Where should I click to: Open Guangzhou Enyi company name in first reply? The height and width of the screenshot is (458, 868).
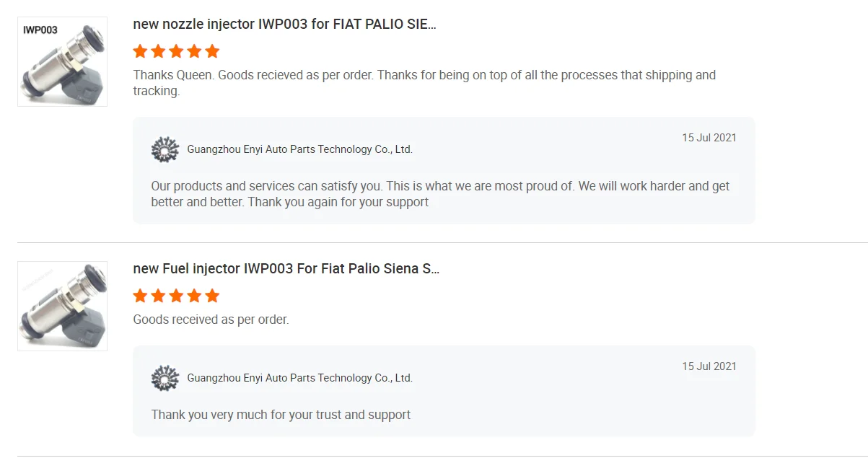(299, 149)
